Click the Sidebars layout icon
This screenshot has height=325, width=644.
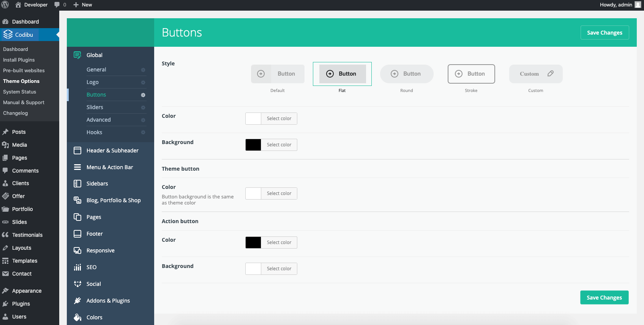click(x=77, y=184)
